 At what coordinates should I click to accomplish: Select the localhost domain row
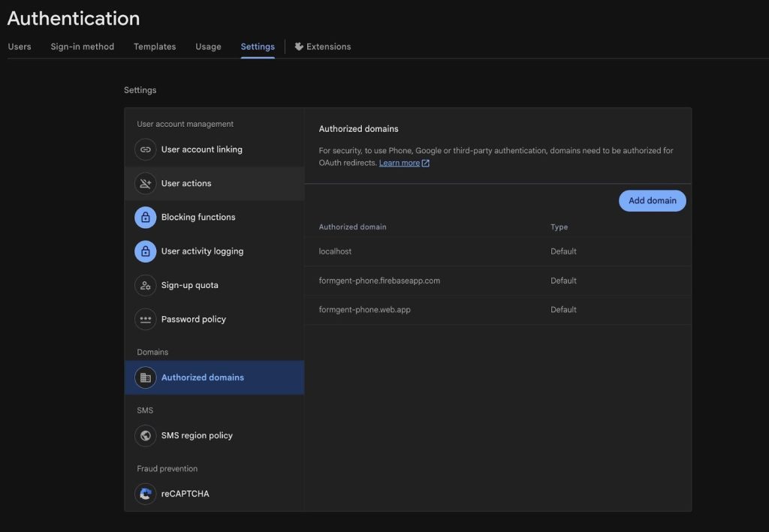[x=498, y=251]
